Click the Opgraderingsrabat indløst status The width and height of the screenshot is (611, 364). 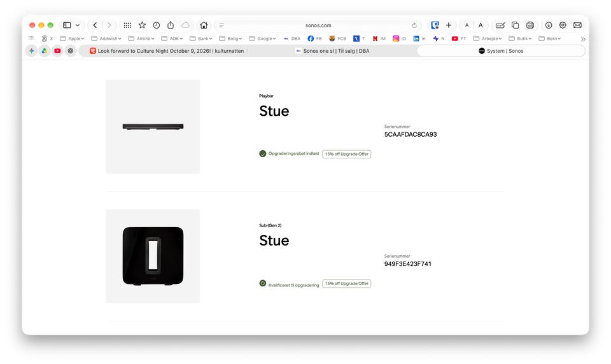289,153
